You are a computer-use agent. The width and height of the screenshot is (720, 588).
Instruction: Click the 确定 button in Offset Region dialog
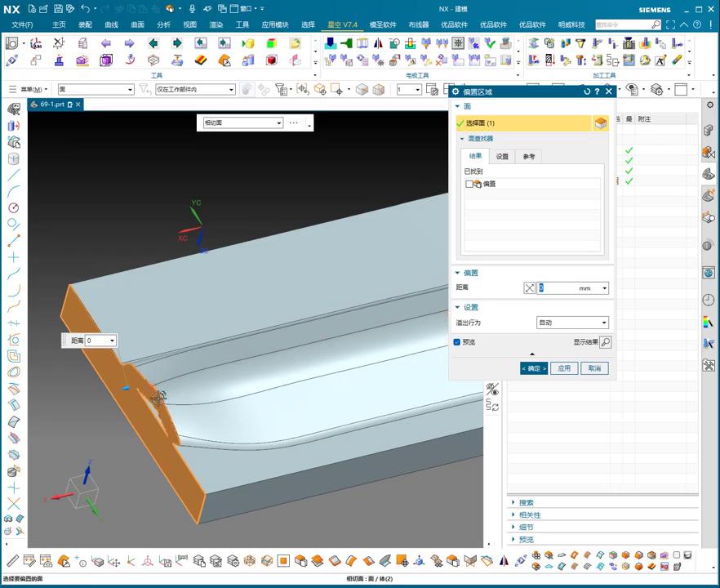coord(534,368)
